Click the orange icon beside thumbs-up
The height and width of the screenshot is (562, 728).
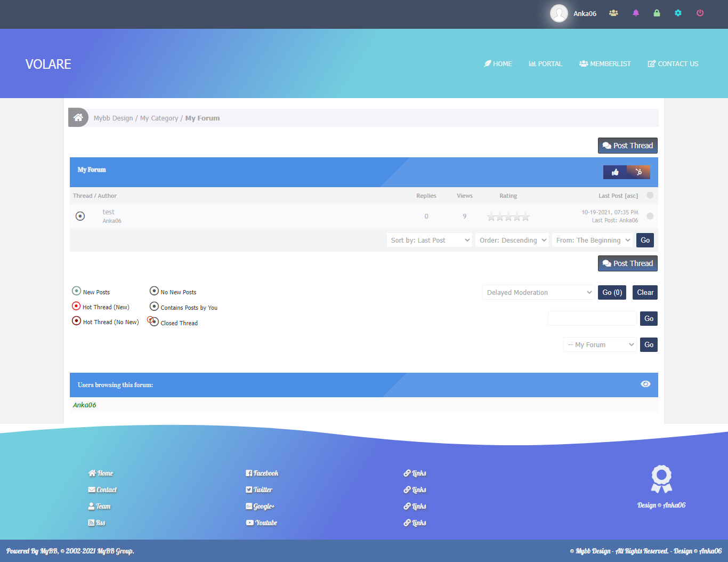(638, 172)
